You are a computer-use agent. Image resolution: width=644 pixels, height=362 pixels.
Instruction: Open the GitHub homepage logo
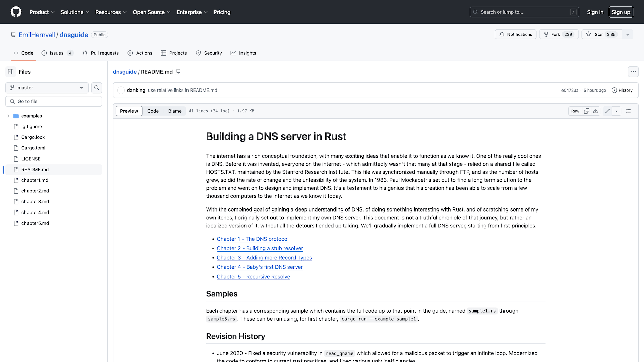(x=16, y=12)
